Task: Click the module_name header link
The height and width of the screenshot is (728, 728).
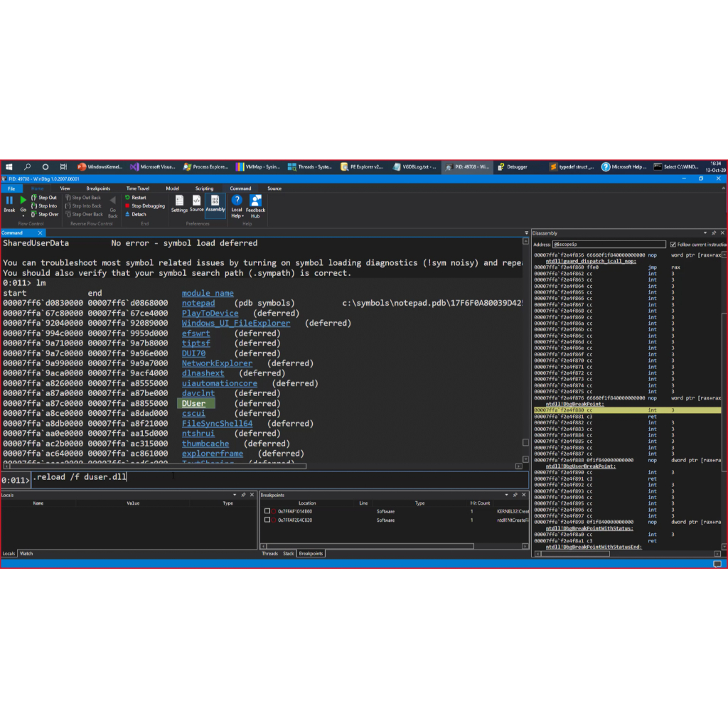Action: (x=208, y=294)
